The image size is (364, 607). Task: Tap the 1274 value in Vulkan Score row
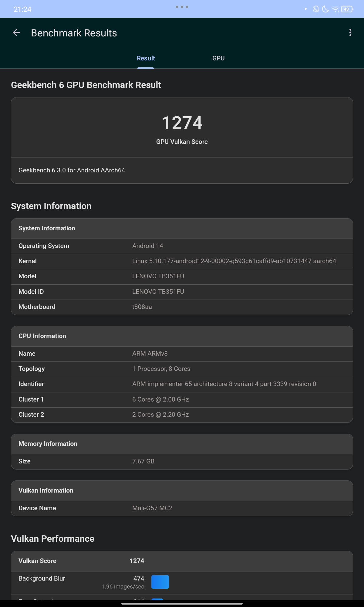[x=137, y=561]
